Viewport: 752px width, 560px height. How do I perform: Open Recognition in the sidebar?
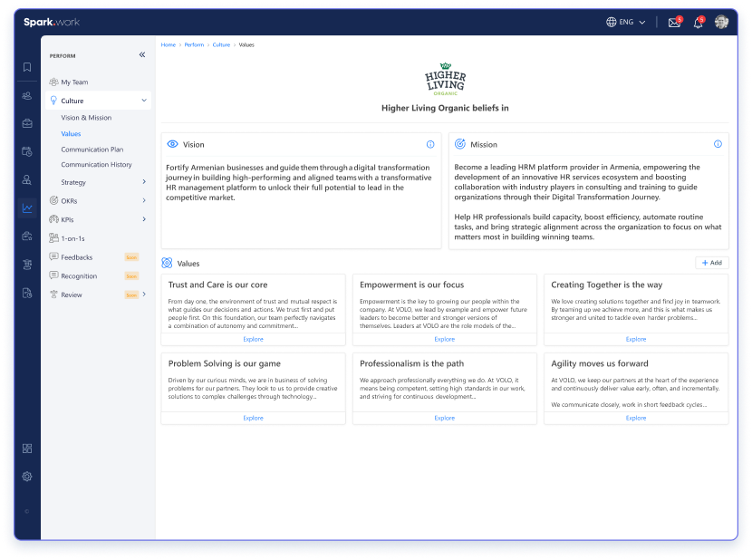click(79, 275)
